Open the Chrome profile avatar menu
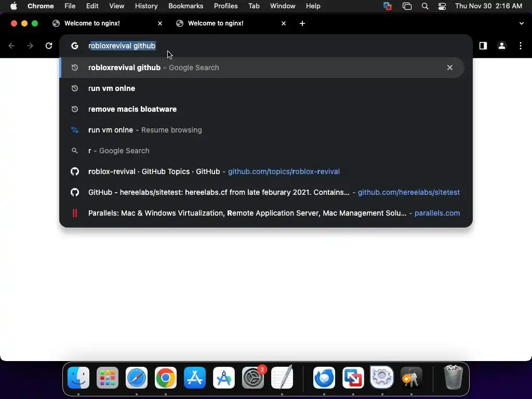 (x=502, y=46)
